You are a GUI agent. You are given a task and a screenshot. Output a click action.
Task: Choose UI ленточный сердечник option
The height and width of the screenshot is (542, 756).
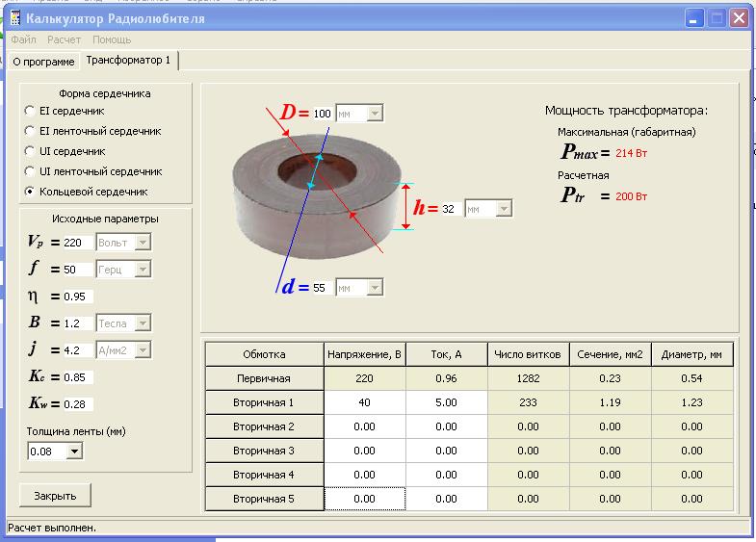point(30,171)
